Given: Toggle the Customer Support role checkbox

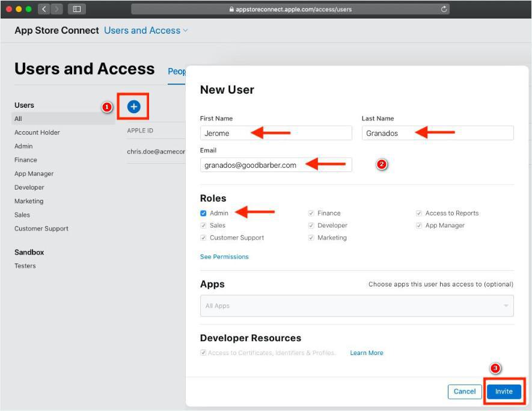Looking at the screenshot, I should 203,238.
